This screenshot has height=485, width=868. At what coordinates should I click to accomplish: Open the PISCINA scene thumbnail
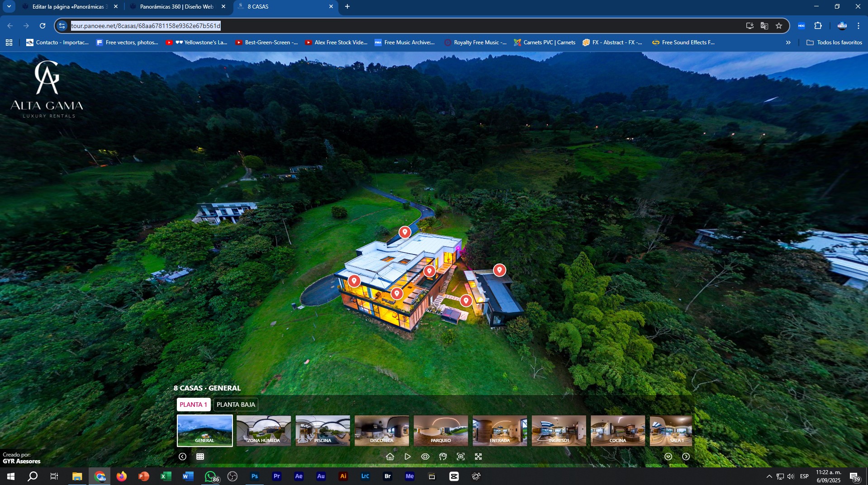click(323, 431)
